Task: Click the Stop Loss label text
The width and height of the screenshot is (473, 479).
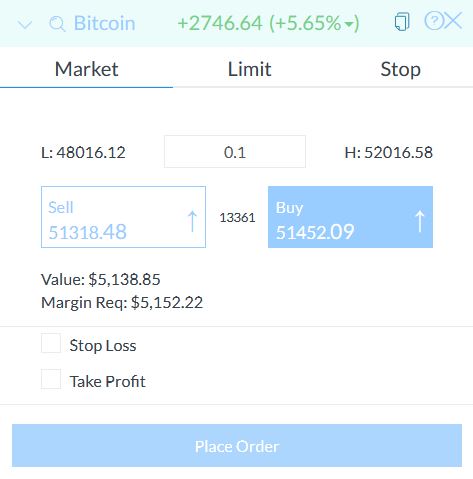Action: pyautogui.click(x=103, y=346)
